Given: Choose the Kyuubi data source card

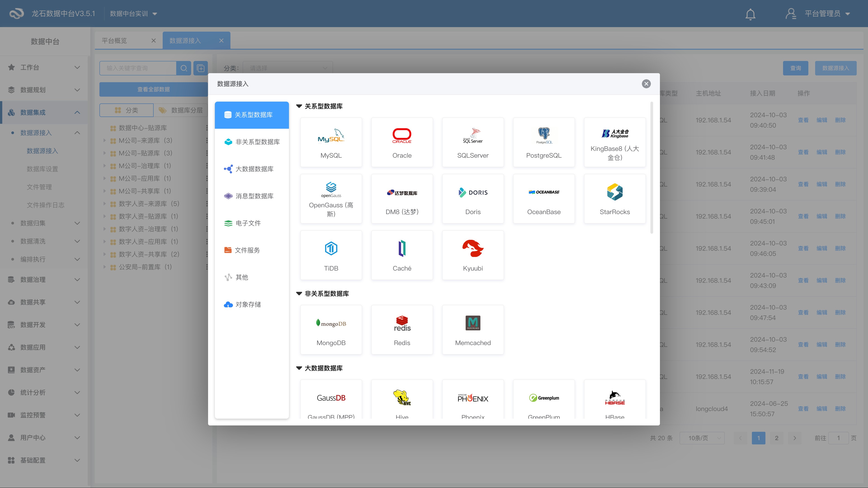Looking at the screenshot, I should pyautogui.click(x=473, y=255).
